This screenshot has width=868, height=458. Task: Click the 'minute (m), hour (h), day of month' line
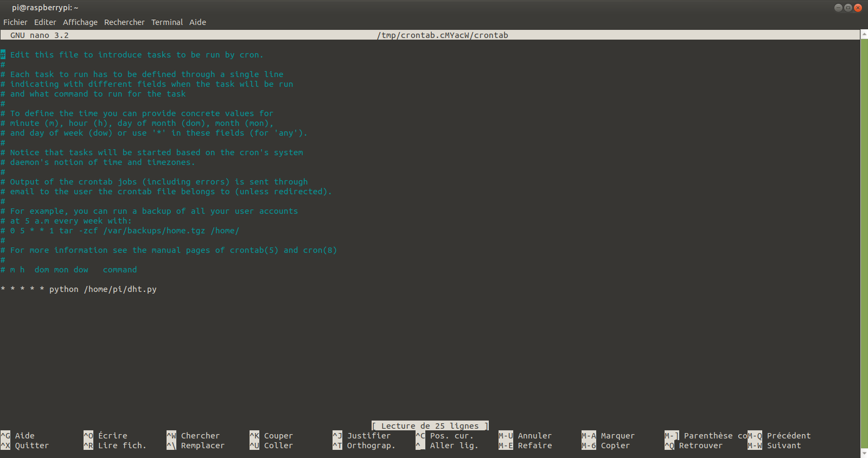137,123
